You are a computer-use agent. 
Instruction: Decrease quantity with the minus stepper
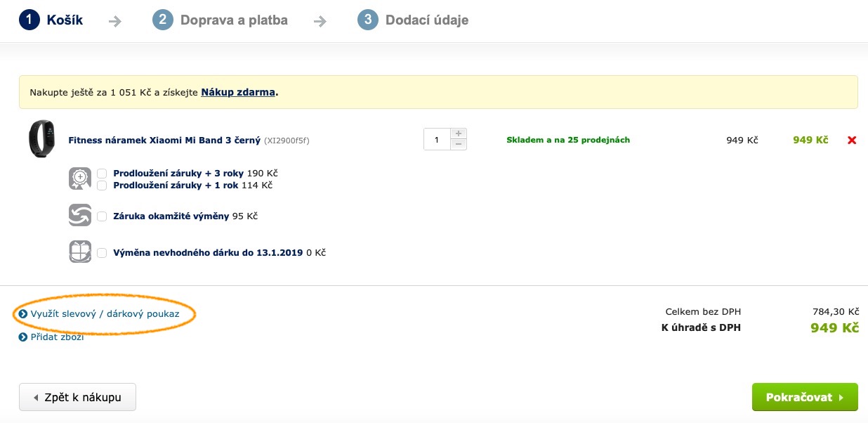[458, 144]
